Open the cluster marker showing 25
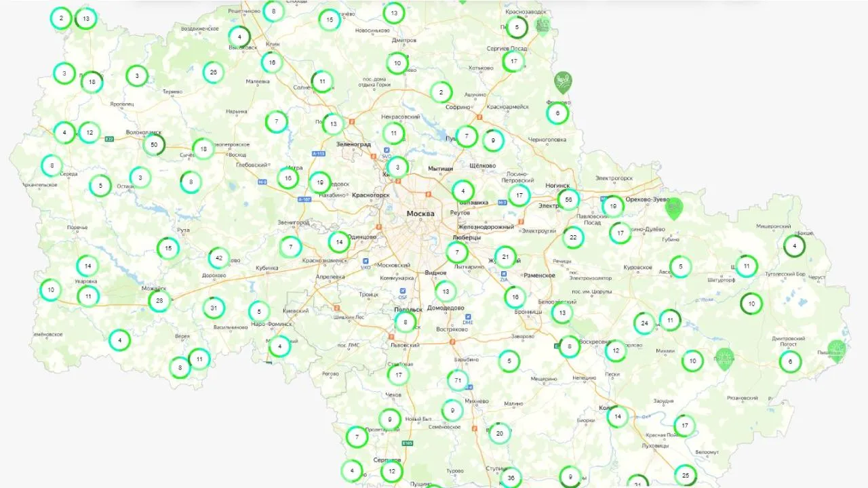The width and height of the screenshot is (868, 488). point(686,476)
